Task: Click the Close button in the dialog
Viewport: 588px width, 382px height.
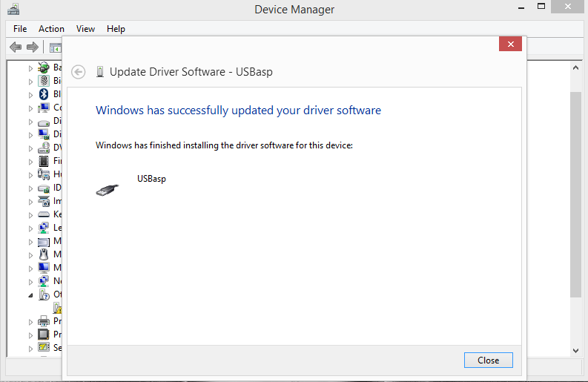Action: 488,360
